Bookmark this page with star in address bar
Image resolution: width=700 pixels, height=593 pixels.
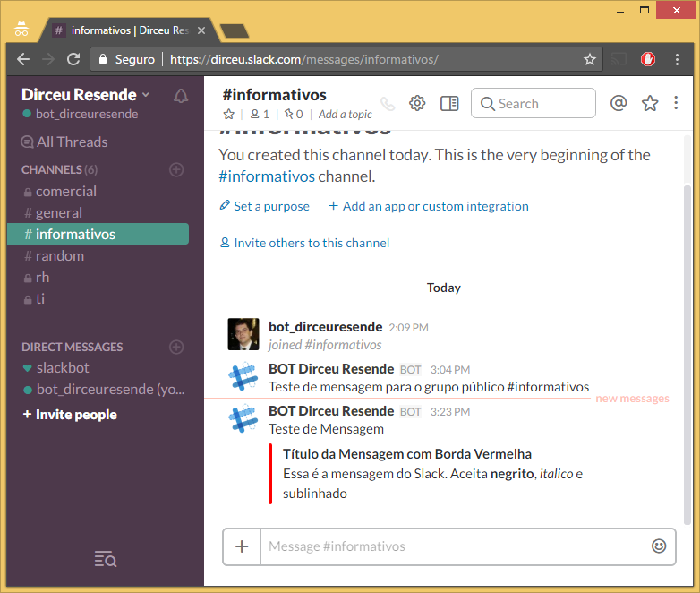[x=590, y=59]
